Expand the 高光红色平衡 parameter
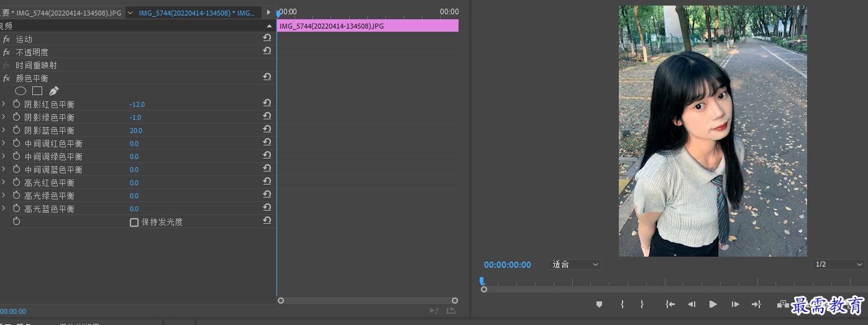868x325 pixels. (x=4, y=183)
